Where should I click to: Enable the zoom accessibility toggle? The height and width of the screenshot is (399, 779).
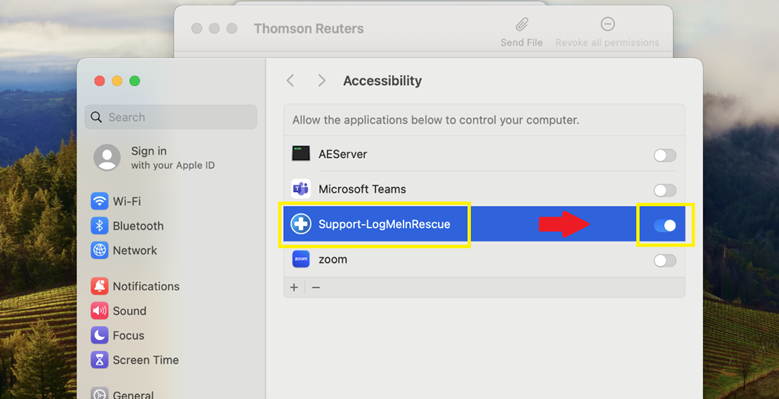(665, 260)
